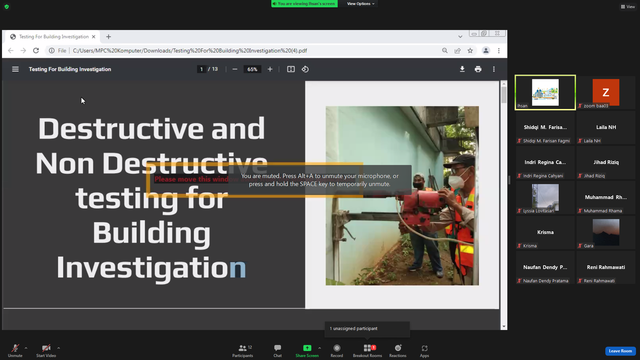Share this page from address bar
This screenshot has height=360, width=640.
(x=458, y=51)
